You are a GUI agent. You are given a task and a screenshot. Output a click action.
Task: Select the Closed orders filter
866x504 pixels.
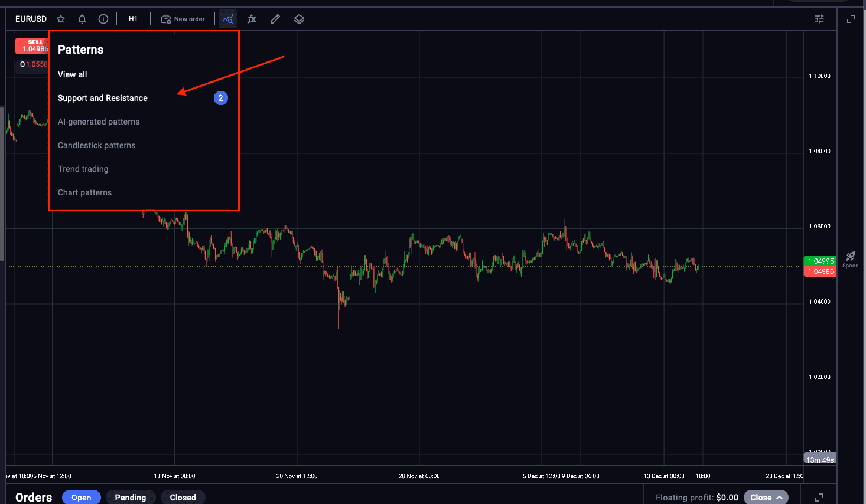pyautogui.click(x=183, y=497)
